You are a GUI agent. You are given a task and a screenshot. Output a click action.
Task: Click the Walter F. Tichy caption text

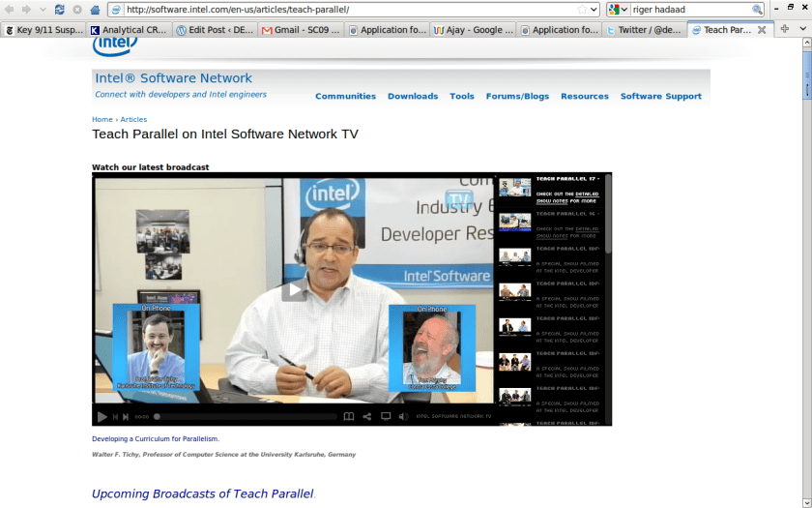click(x=223, y=455)
